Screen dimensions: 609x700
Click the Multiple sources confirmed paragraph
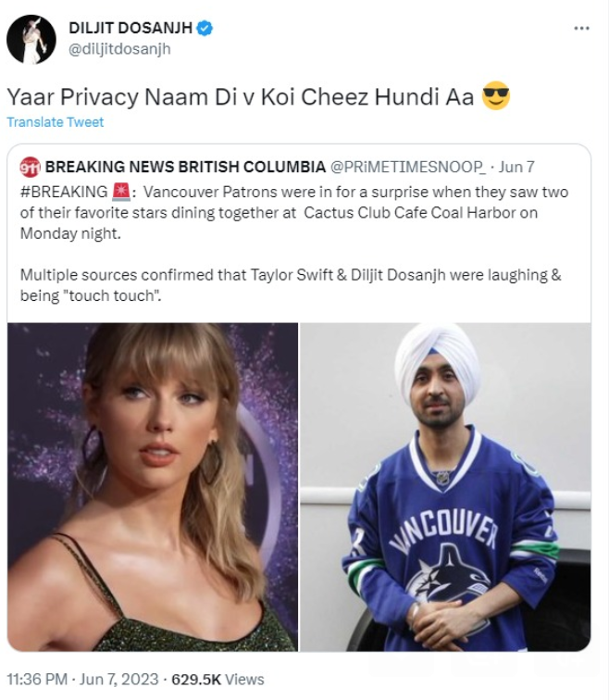(x=291, y=285)
